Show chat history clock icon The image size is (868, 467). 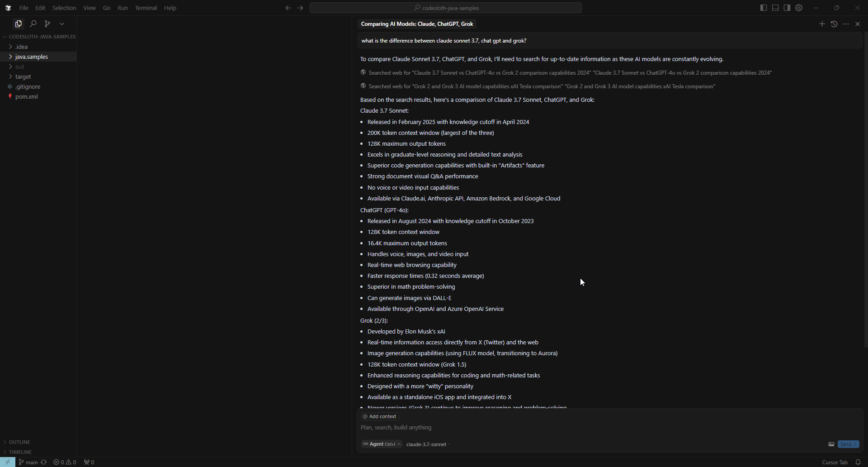(x=834, y=24)
